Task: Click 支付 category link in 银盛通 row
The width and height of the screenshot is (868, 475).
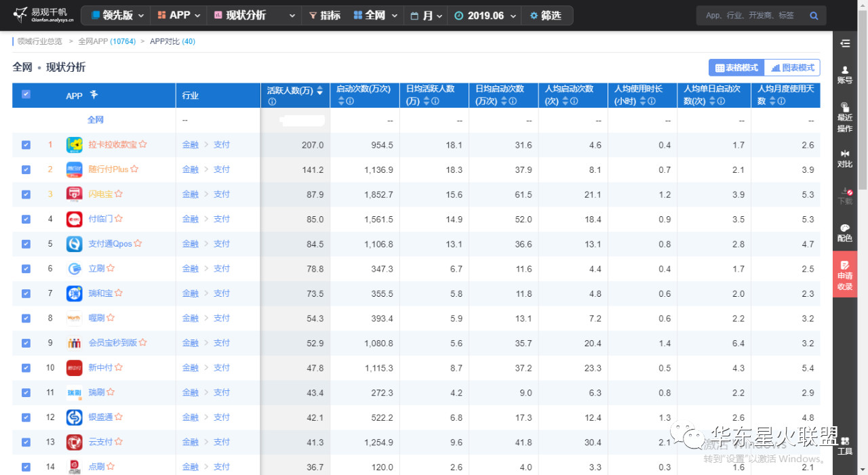Action: click(222, 417)
